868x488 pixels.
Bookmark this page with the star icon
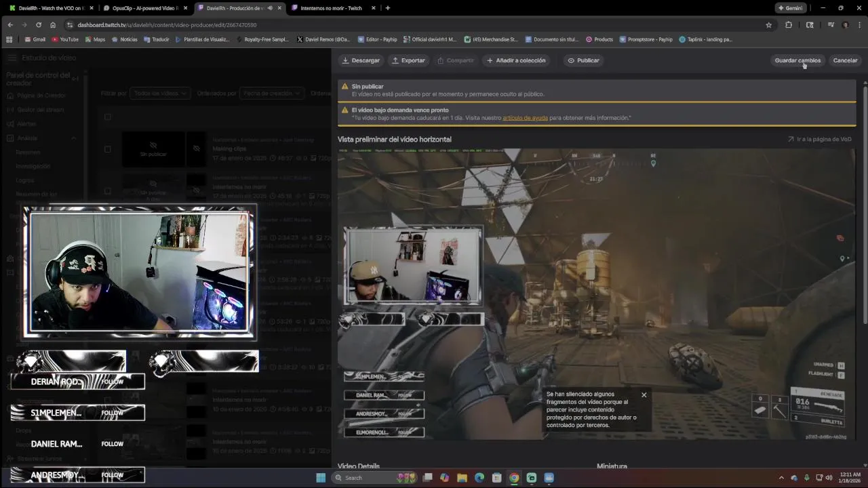click(x=768, y=25)
